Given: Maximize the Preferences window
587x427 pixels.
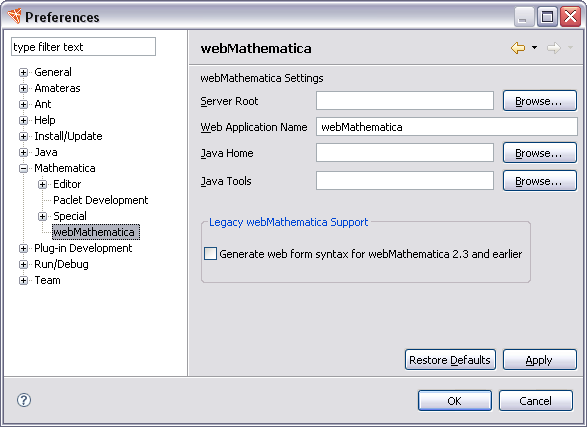Looking at the screenshot, I should tap(547, 17).
